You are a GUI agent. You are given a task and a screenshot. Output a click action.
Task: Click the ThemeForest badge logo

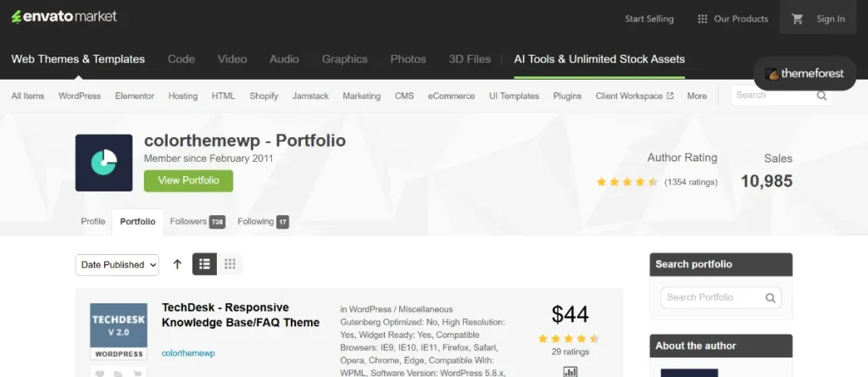(x=805, y=73)
